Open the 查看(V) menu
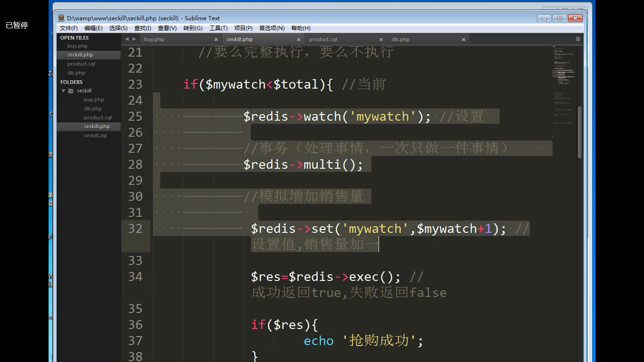This screenshot has width=644, height=362. [167, 28]
